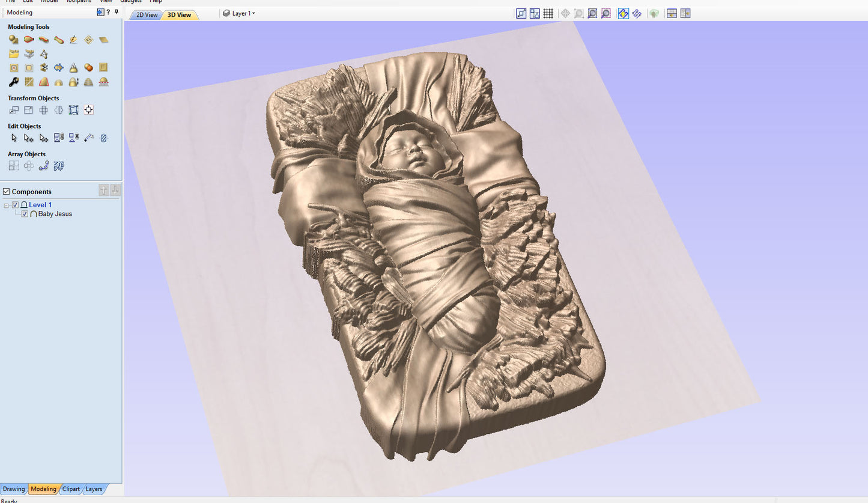
Task: Toggle the Components checkbox
Action: [x=7, y=192]
